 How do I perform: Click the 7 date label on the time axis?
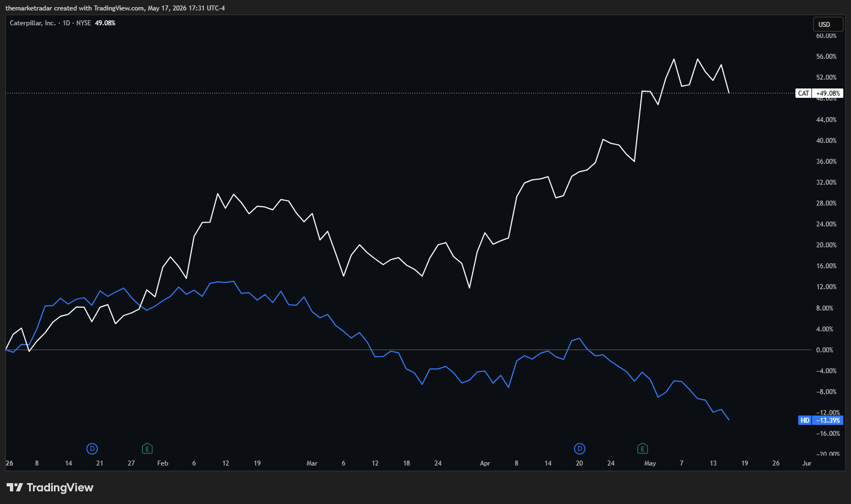(x=682, y=463)
